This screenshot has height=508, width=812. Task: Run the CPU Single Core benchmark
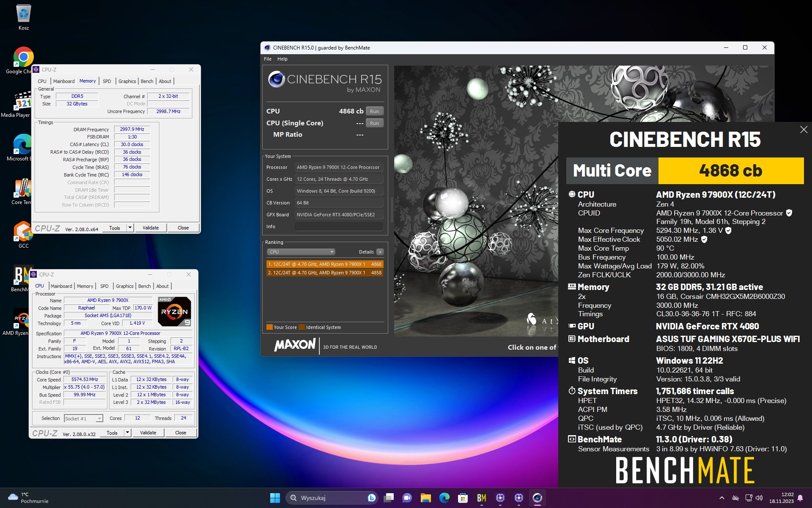click(374, 123)
